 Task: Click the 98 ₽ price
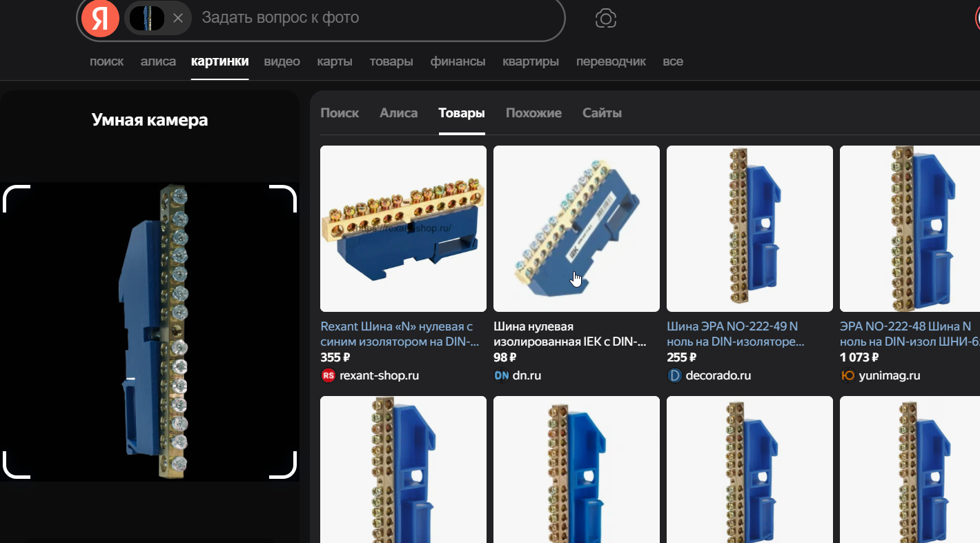click(x=505, y=357)
